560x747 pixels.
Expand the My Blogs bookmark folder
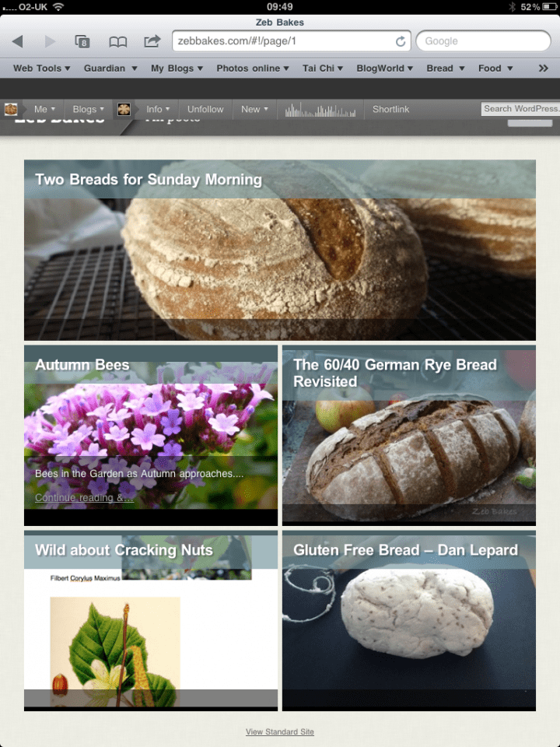coord(177,68)
